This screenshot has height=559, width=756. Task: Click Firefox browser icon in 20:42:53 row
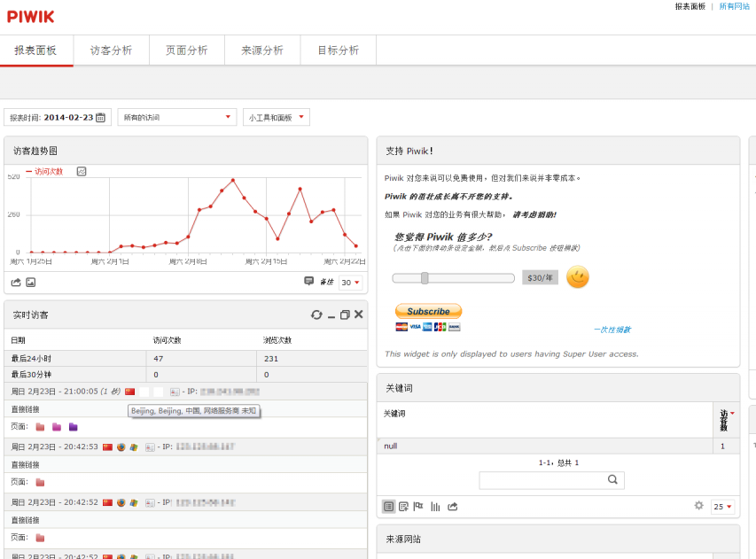[121, 447]
